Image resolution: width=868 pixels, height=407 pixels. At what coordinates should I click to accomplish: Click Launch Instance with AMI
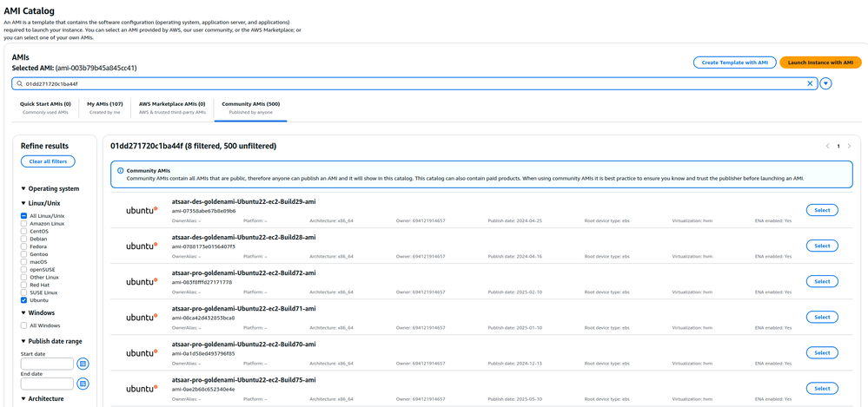(820, 62)
